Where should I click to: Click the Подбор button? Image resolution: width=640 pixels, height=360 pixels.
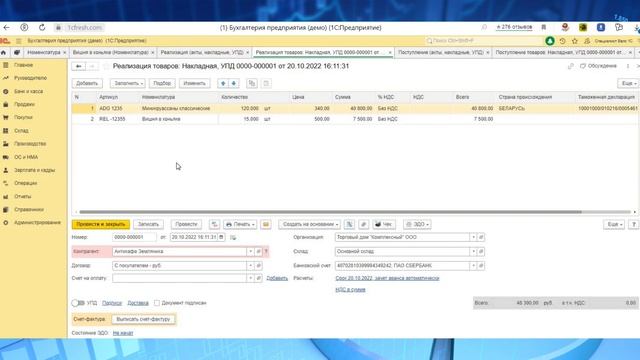(x=162, y=83)
